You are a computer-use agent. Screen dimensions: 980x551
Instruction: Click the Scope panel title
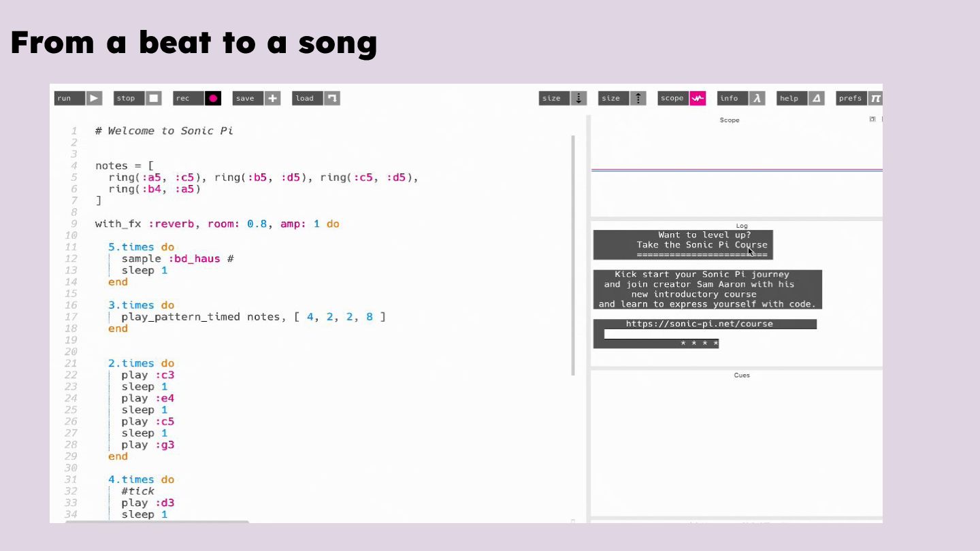tap(730, 120)
